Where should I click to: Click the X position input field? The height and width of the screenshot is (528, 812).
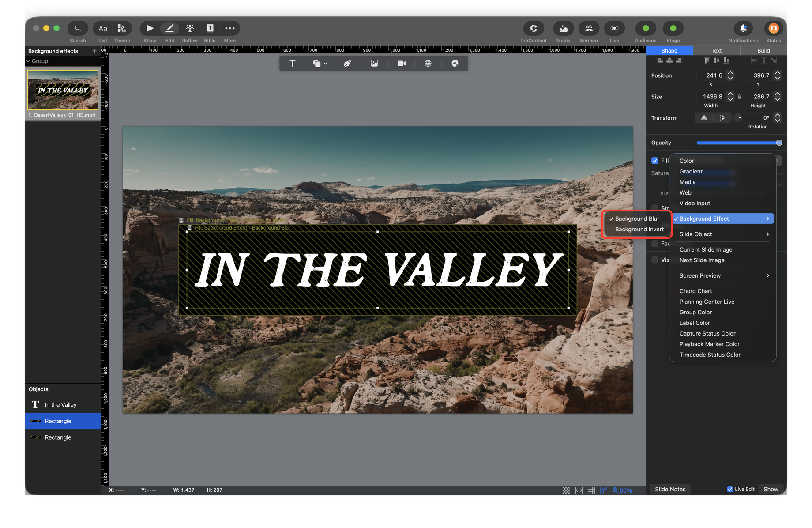pos(711,75)
